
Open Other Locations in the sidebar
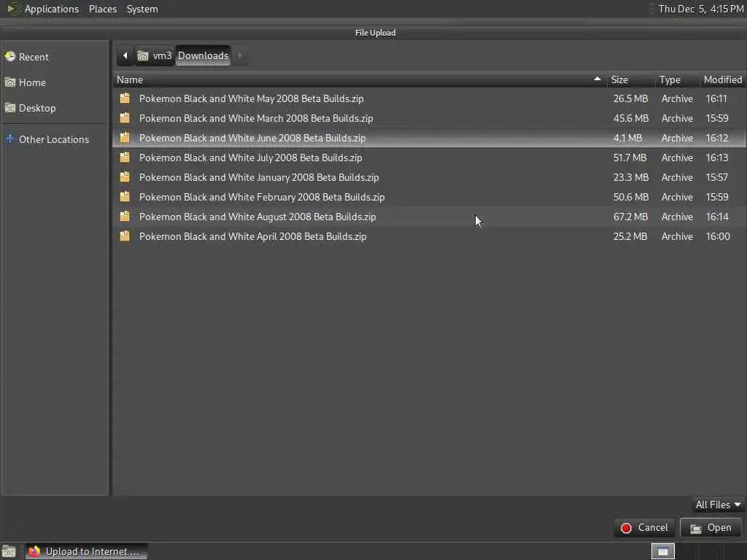55,139
